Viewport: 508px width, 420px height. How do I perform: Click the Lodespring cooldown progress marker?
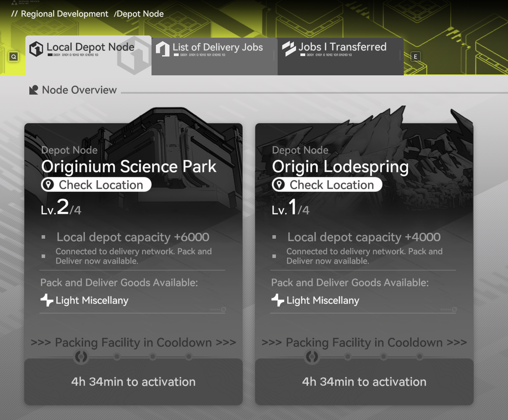tap(312, 357)
